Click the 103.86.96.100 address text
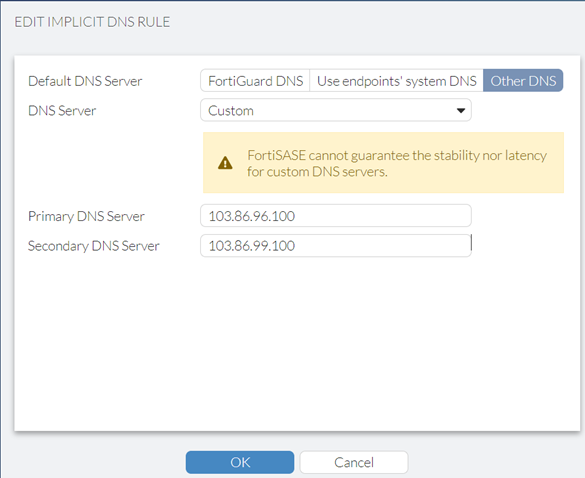585x478 pixels. 252,216
